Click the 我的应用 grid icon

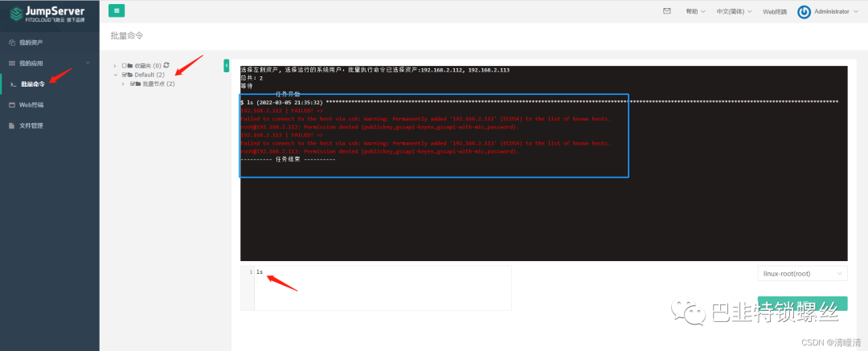11,63
